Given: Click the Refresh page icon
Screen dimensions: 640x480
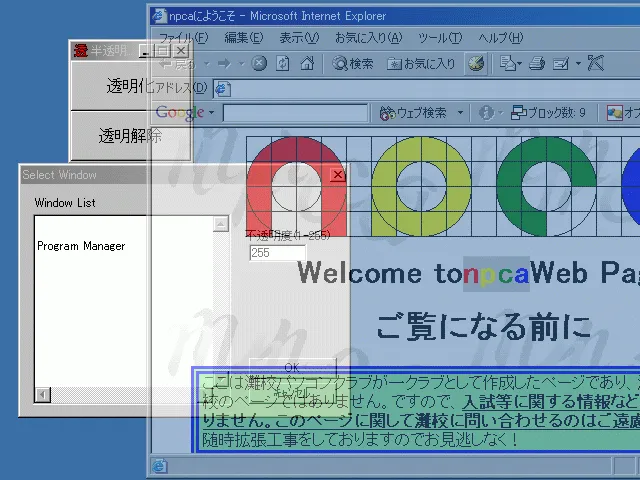Looking at the screenshot, I should 284,63.
